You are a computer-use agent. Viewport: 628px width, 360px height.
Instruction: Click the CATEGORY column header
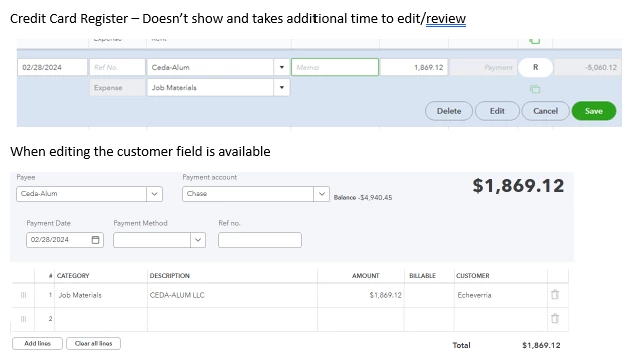[x=73, y=276]
